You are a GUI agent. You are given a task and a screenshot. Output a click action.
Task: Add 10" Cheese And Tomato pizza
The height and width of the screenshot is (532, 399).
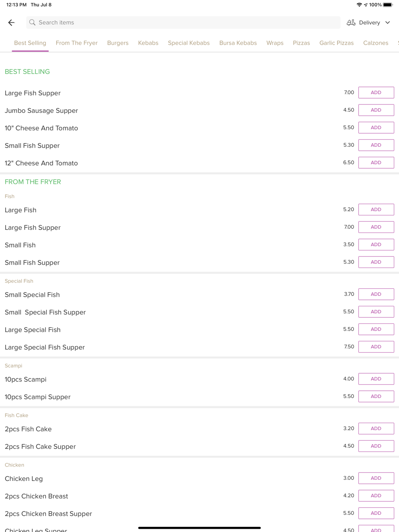(x=376, y=128)
